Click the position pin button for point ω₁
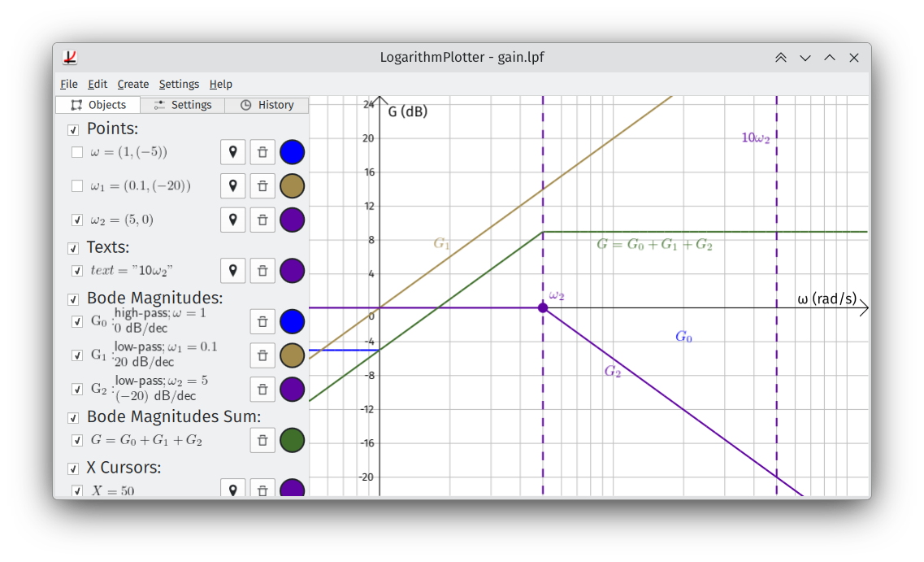Image resolution: width=924 pixels, height=562 pixels. pos(232,185)
